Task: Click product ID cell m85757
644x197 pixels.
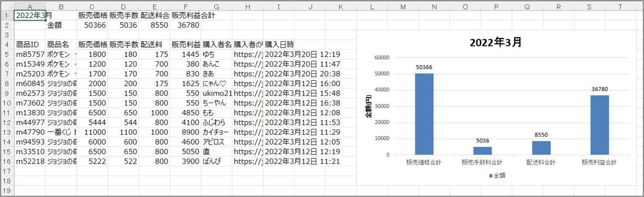Action: click(30, 54)
